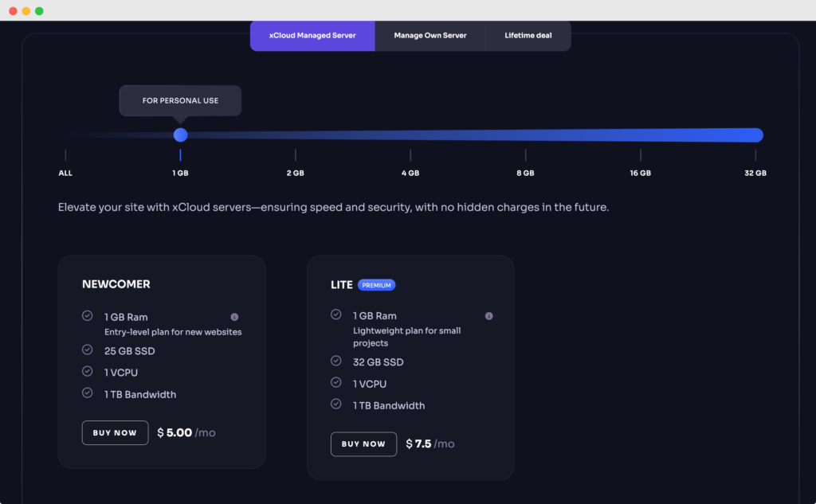
Task: Click the PREMIUM badge next to LITE
Action: (x=375, y=284)
